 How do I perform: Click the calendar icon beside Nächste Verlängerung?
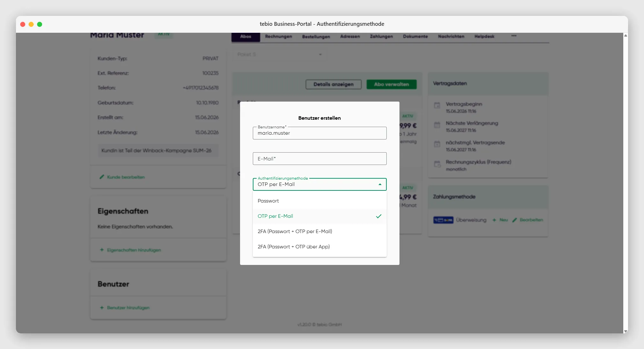coord(437,125)
